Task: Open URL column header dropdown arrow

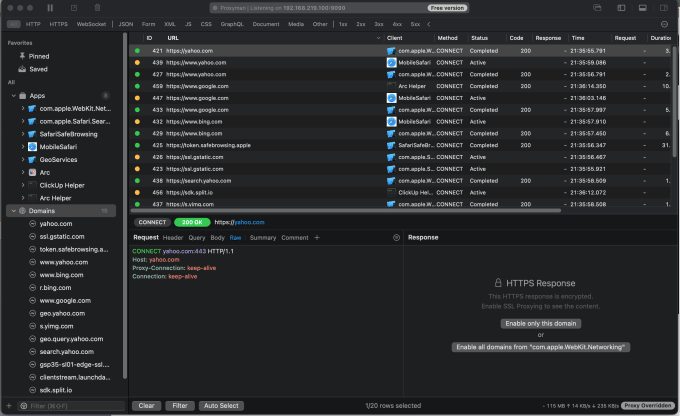Action: 378,38
